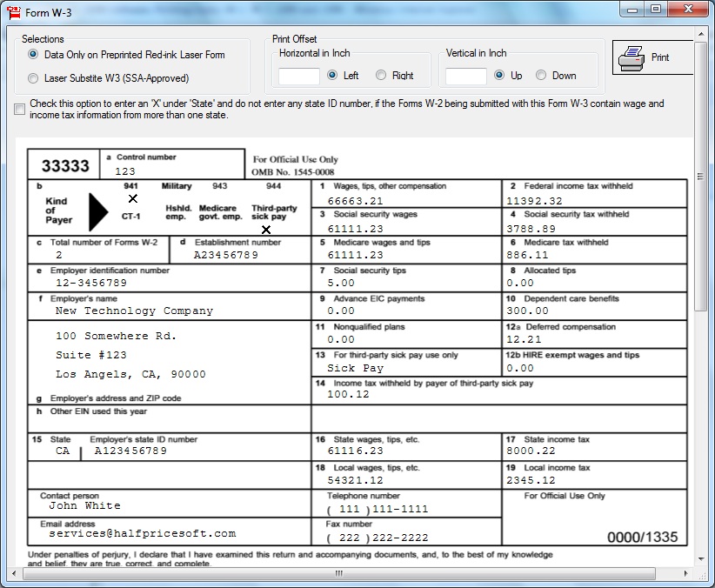Image resolution: width=715 pixels, height=588 pixels.
Task: Click the Vertical in Inch input box
Action: (466, 76)
